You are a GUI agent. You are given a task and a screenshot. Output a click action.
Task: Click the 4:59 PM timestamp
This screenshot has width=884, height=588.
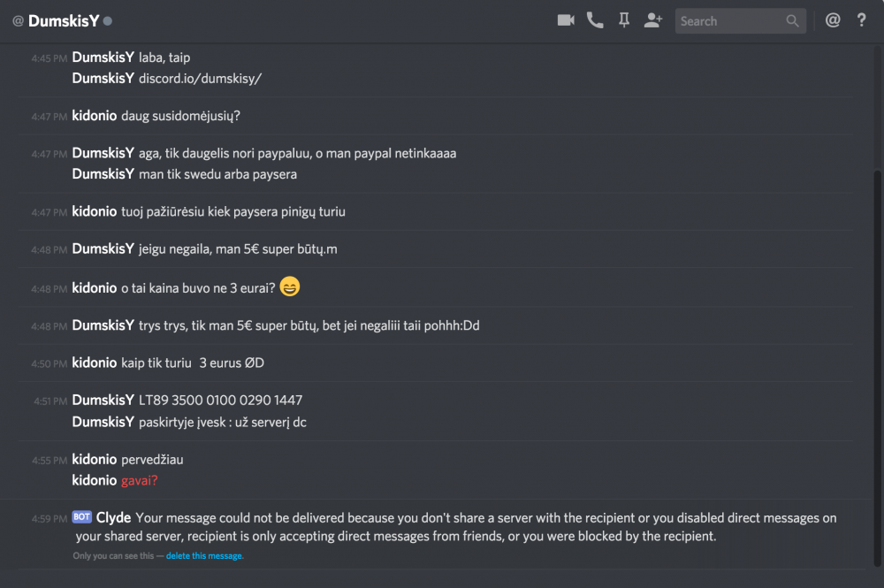[49, 518]
